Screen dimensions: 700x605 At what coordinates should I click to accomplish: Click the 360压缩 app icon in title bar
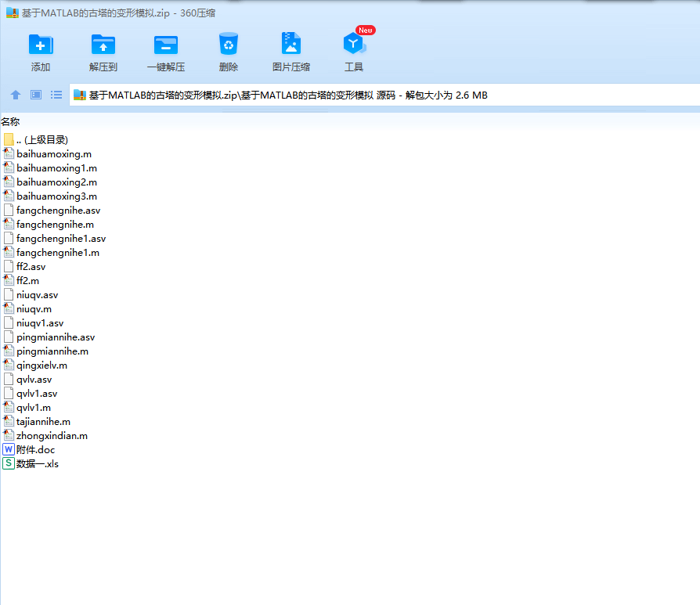[12, 13]
